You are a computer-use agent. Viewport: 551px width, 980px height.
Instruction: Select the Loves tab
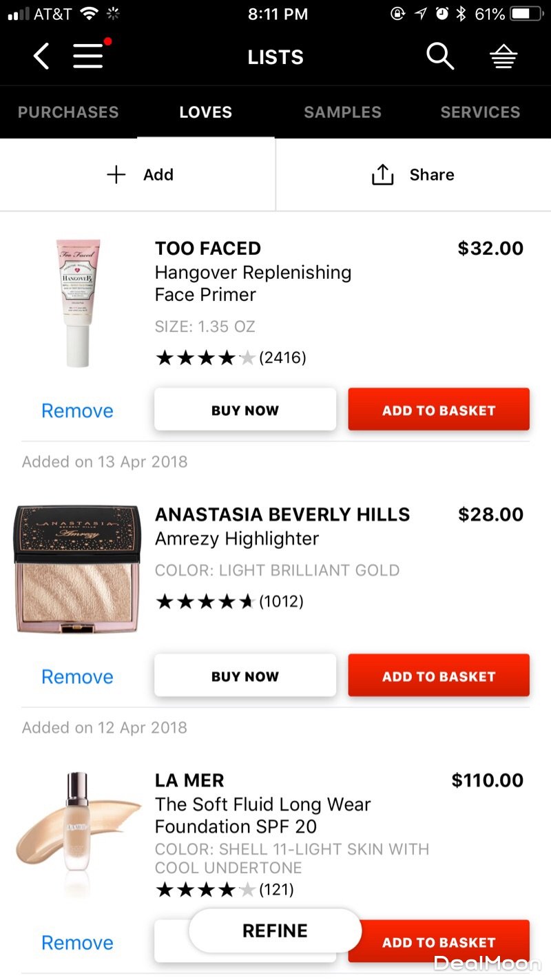[x=205, y=112]
